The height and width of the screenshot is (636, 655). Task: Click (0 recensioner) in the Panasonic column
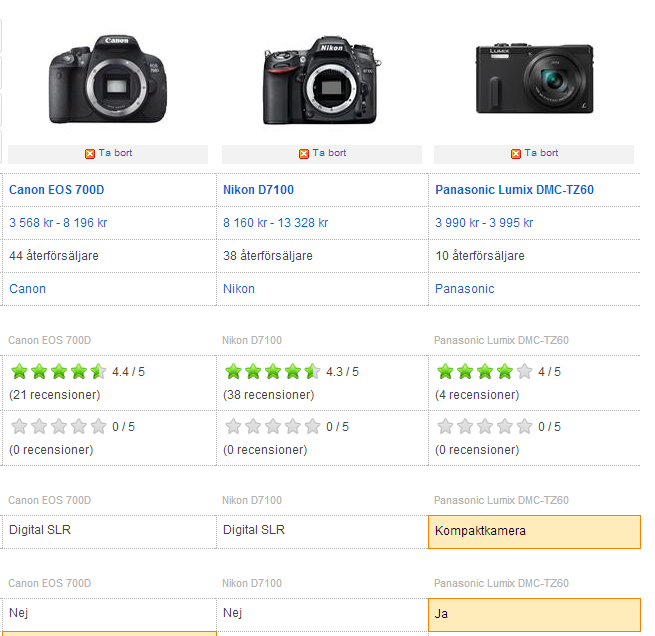click(477, 450)
